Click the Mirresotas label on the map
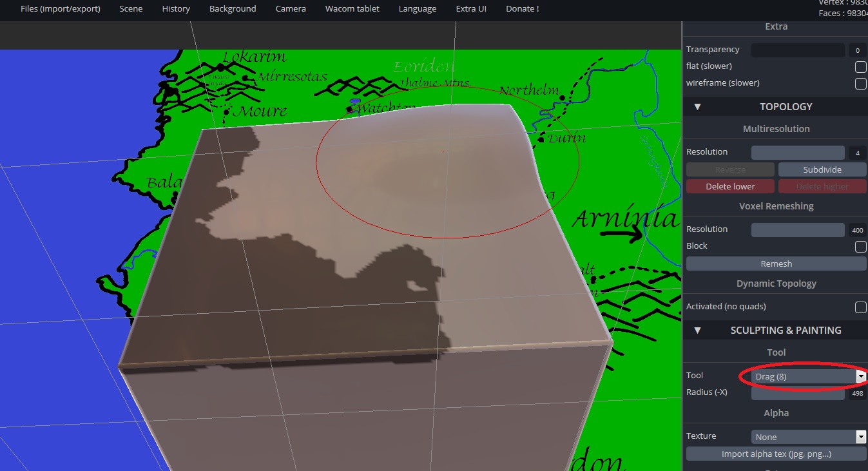Image resolution: width=868 pixels, height=471 pixels. tap(293, 77)
